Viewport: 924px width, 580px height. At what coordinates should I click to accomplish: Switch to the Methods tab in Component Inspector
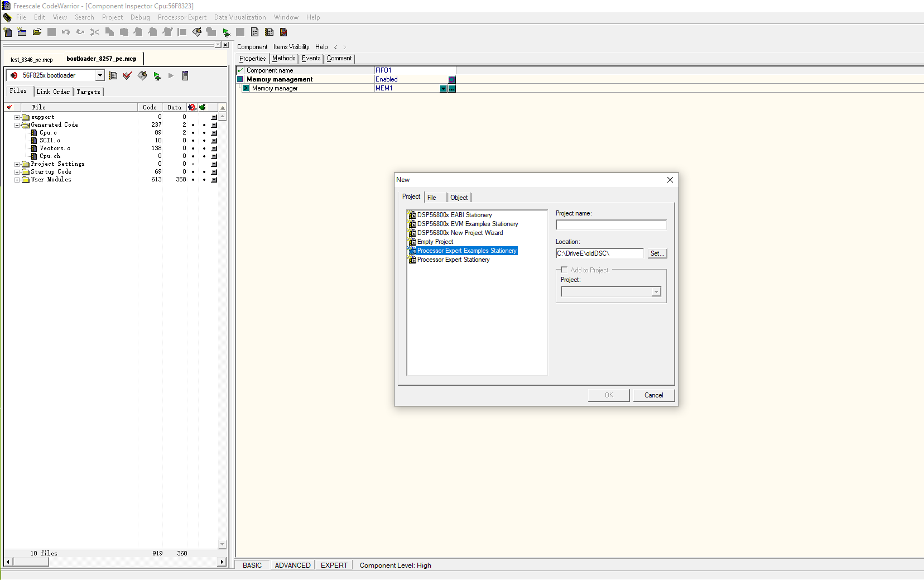pos(284,58)
